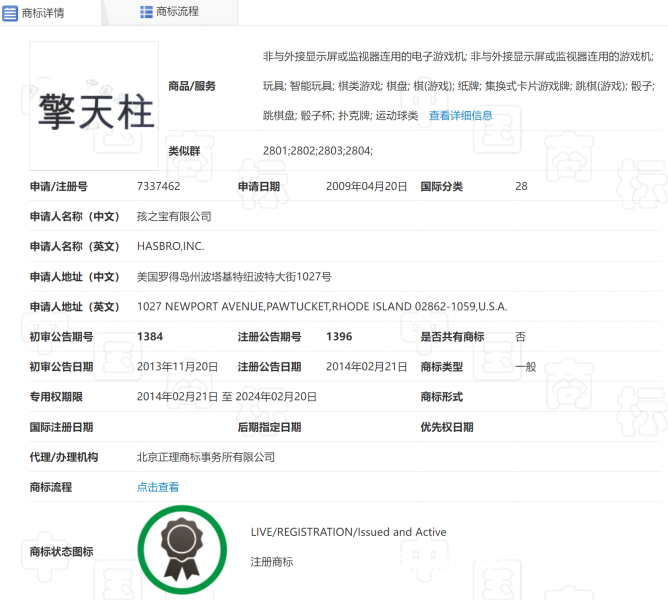Select preliminary announcement date 2013年11月20日
This screenshot has width=668, height=600.
pyautogui.click(x=177, y=367)
